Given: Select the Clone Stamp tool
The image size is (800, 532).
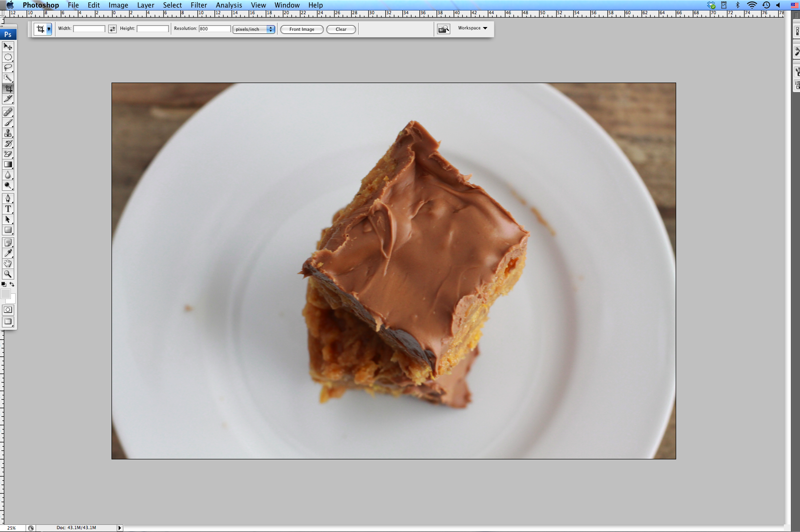Looking at the screenshot, I should coord(8,133).
